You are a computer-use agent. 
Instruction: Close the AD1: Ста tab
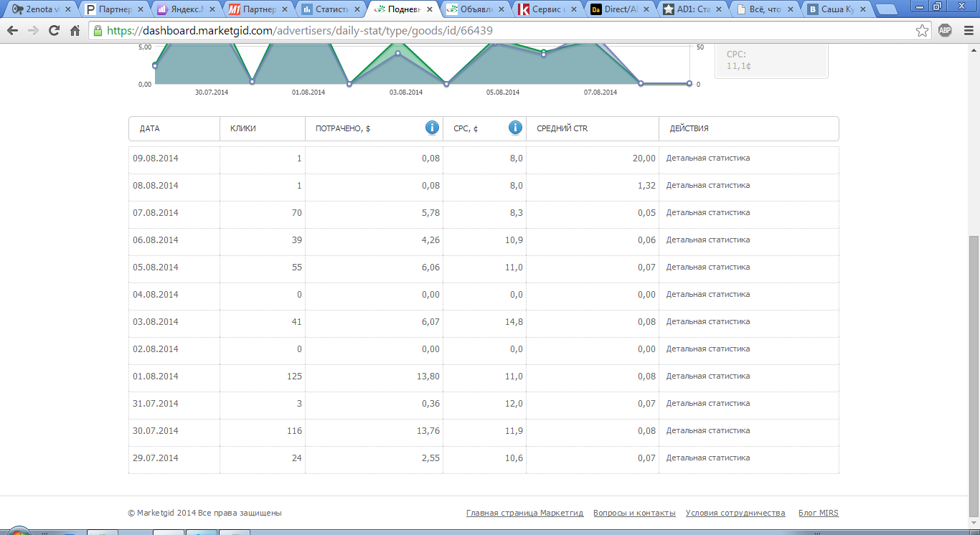point(719,10)
